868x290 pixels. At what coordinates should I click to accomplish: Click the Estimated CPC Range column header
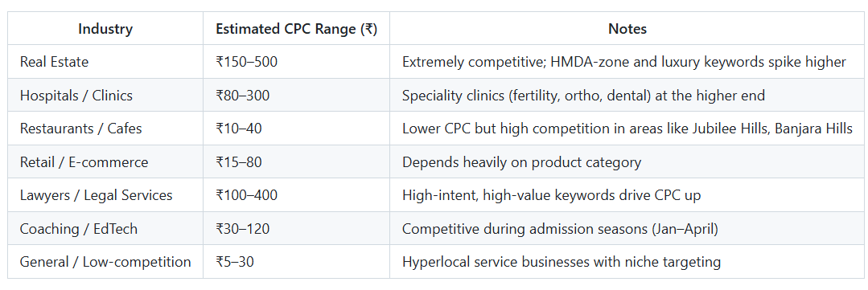click(296, 29)
